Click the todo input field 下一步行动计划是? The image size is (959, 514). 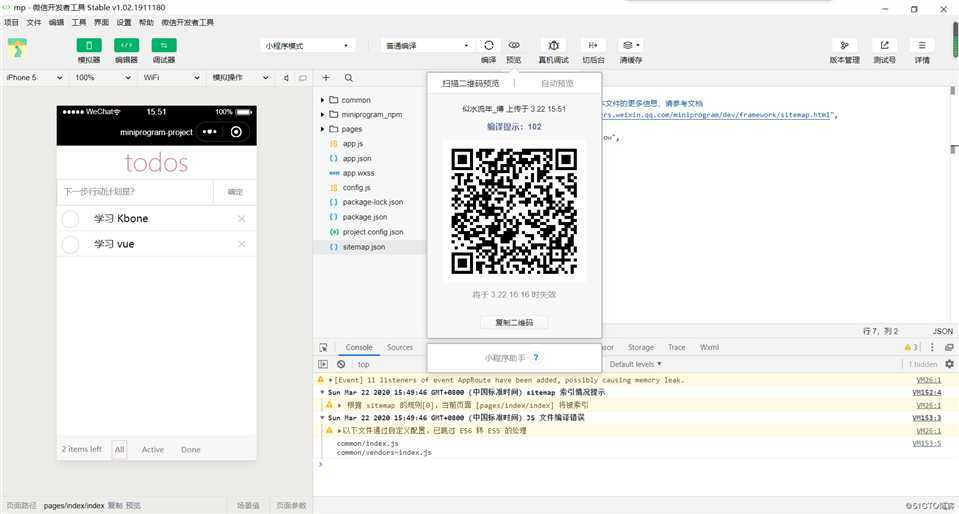click(135, 192)
